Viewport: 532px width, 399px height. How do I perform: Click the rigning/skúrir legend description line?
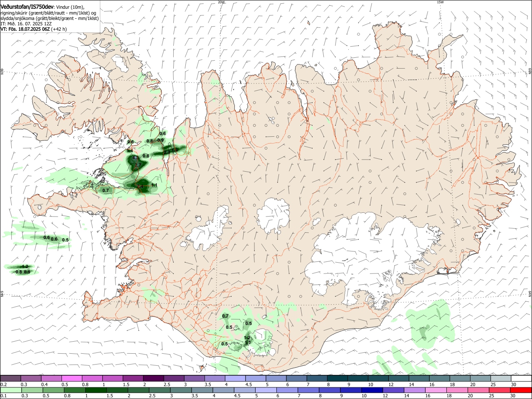(x=48, y=13)
